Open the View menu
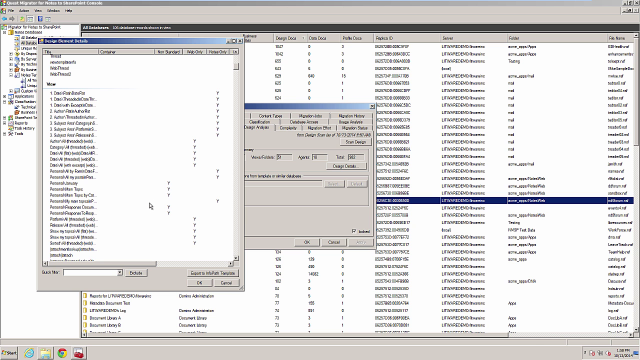This screenshot has width=640, height=360. (38, 11)
